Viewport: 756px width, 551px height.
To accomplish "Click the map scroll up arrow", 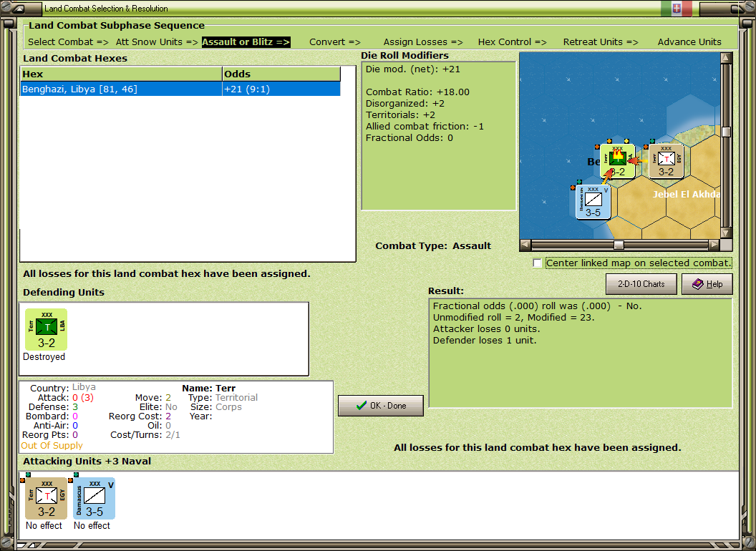I will click(x=726, y=58).
